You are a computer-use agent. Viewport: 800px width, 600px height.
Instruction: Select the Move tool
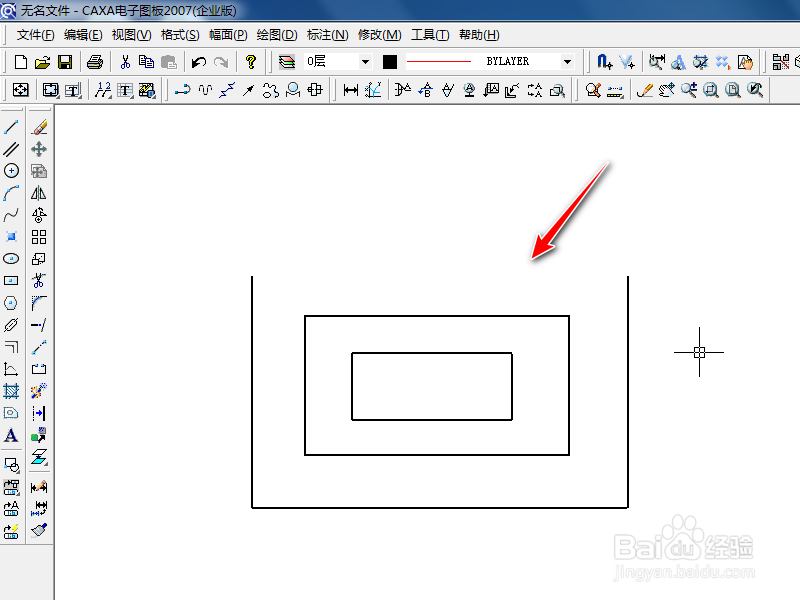[39, 149]
